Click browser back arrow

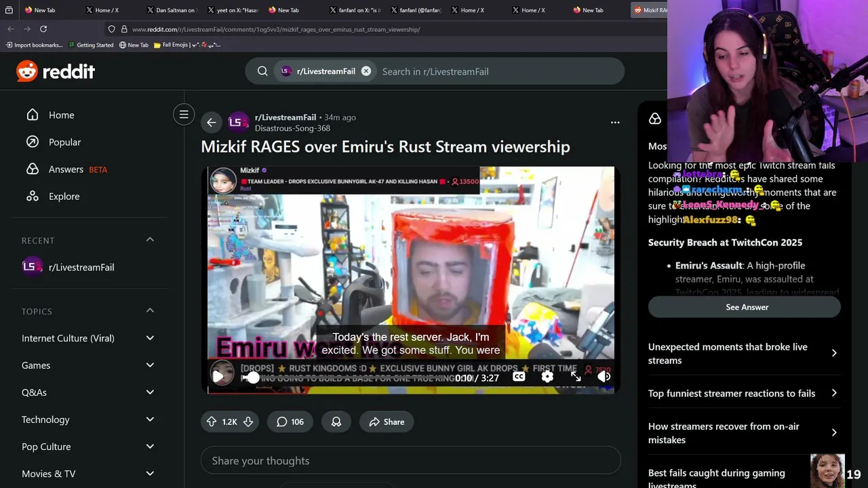(11, 28)
